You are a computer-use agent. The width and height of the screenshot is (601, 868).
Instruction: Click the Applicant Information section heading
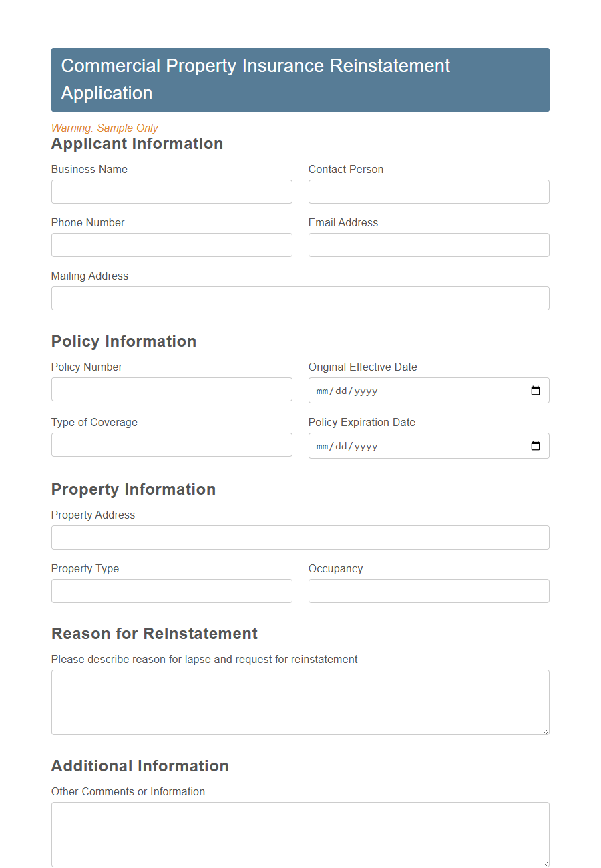click(x=137, y=144)
